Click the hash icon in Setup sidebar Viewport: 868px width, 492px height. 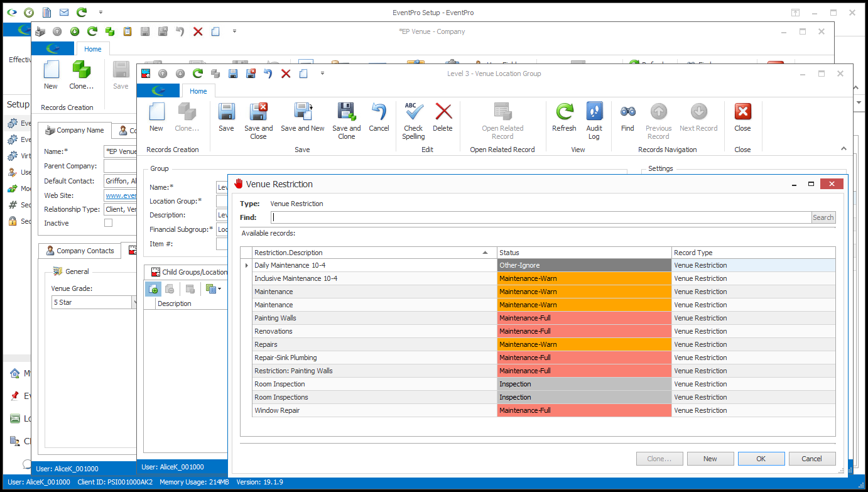coord(13,205)
